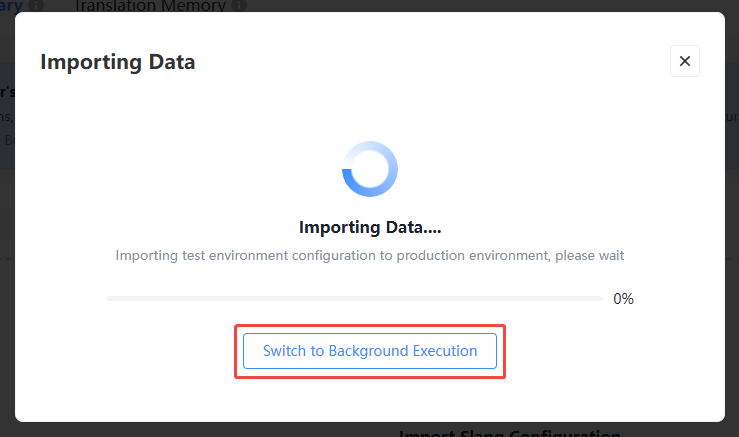This screenshot has width=739, height=437.
Task: Click the bold 'Importing Data....' status text
Action: 370,227
